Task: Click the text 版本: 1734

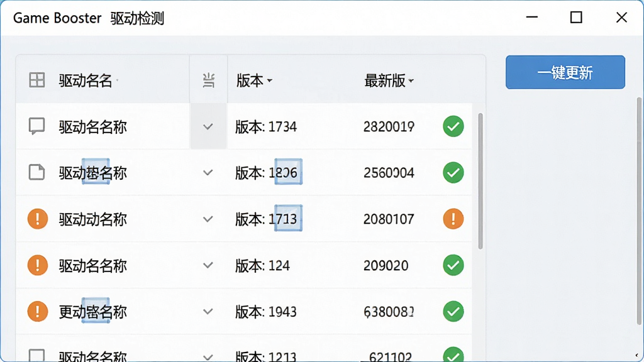Action: [x=266, y=127]
